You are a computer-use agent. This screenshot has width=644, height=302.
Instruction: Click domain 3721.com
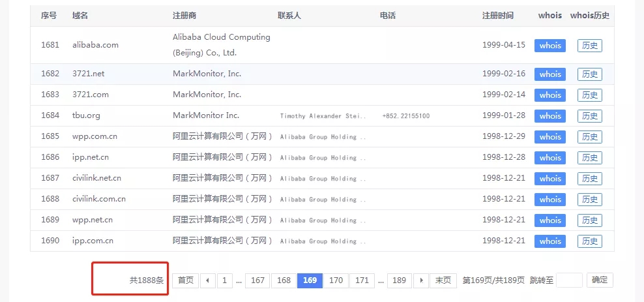(91, 95)
